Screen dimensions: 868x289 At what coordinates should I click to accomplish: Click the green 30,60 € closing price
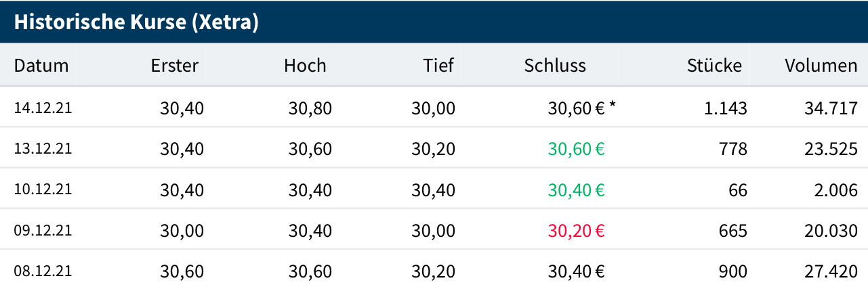(x=576, y=149)
